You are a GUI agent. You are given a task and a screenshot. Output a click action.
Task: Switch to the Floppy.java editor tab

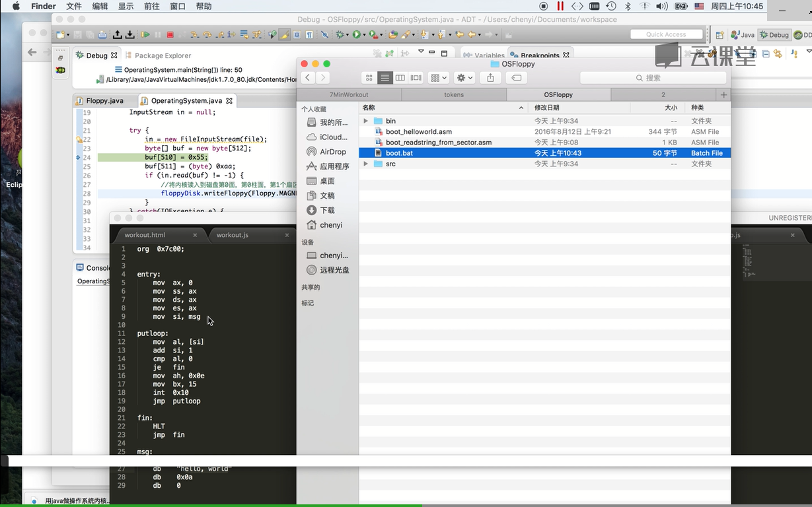point(104,101)
